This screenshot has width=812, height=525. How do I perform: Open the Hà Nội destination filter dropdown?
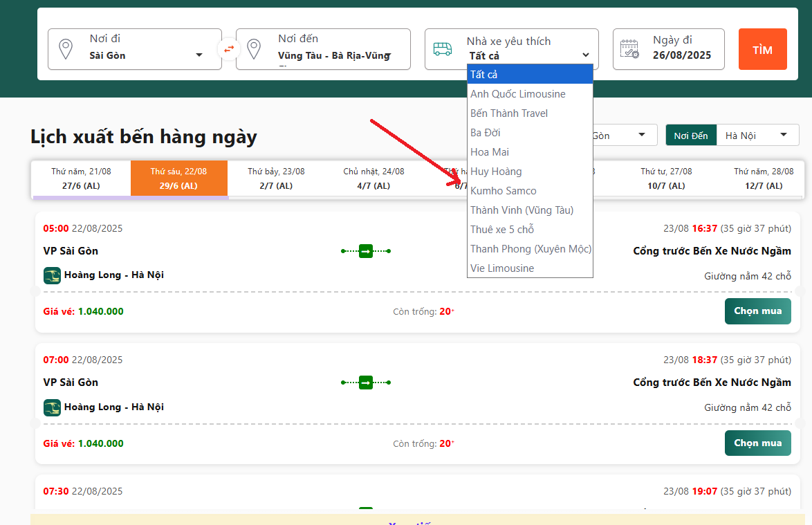tap(757, 135)
